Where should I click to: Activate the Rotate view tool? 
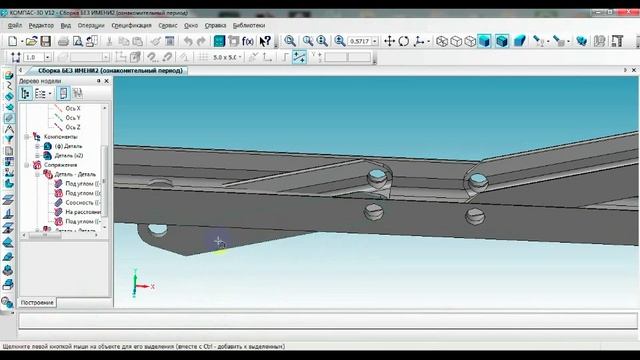click(404, 41)
